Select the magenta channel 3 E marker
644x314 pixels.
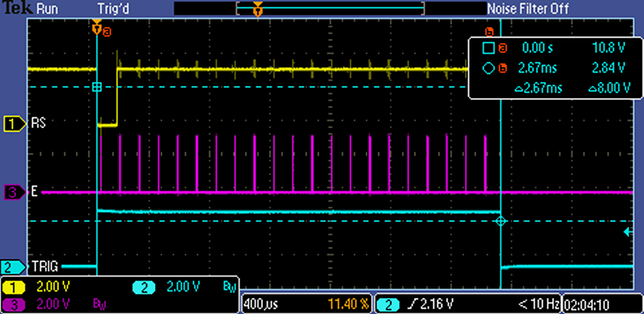[x=12, y=193]
